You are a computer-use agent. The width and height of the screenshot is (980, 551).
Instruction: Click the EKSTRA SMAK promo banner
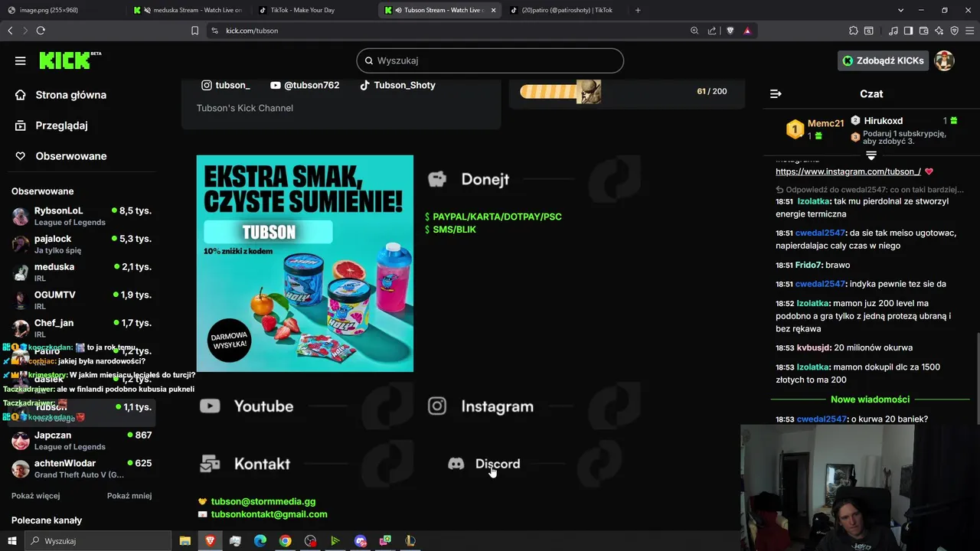click(305, 263)
